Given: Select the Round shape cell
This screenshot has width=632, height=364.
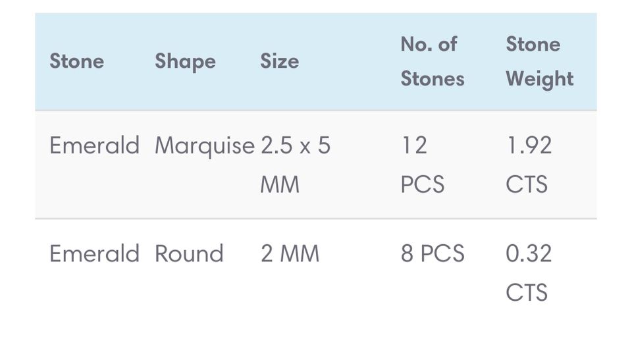Looking at the screenshot, I should coord(189,253).
